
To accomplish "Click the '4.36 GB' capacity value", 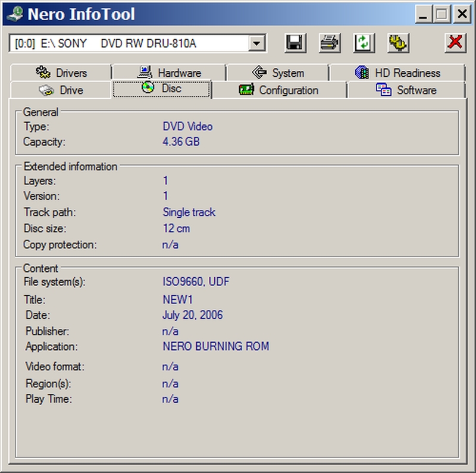I will click(181, 142).
